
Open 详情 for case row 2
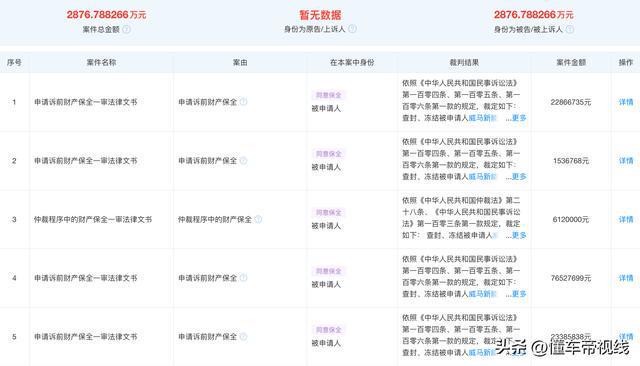click(x=626, y=161)
